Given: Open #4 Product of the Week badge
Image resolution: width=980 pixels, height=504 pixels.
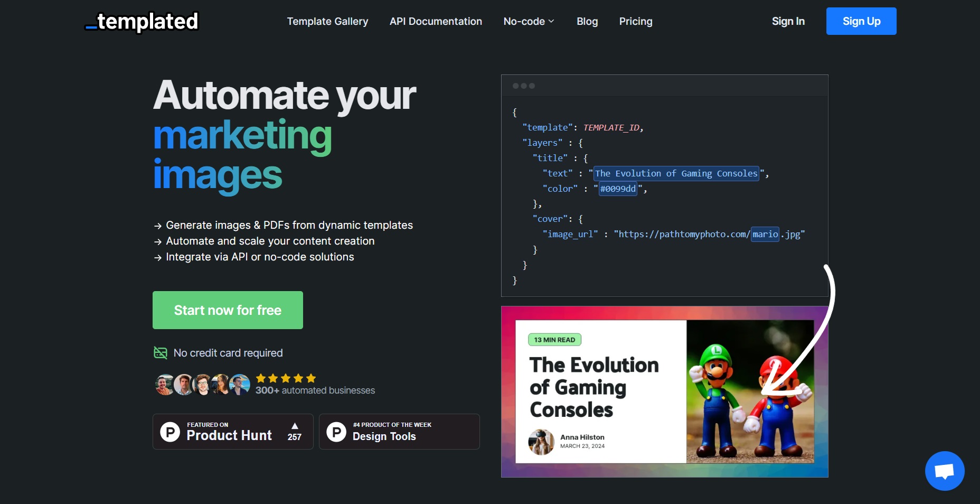Looking at the screenshot, I should [x=399, y=432].
